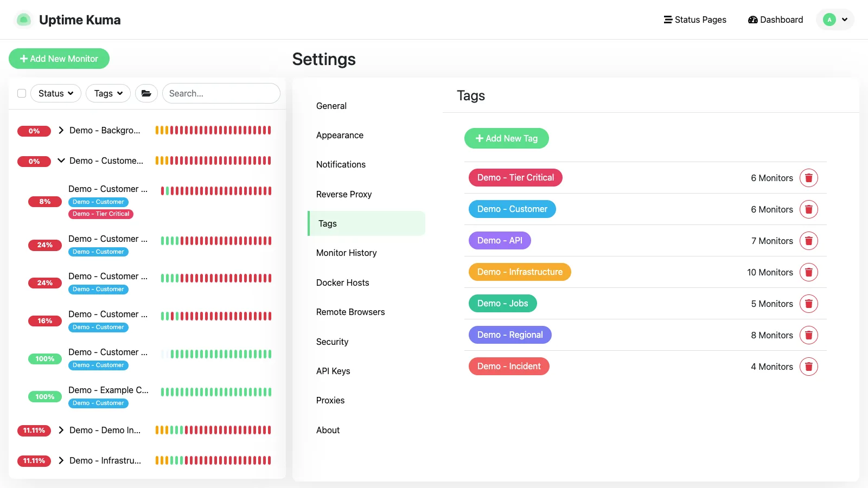Viewport: 868px width, 488px height.
Task: Click Add New Tag button
Action: (x=507, y=138)
